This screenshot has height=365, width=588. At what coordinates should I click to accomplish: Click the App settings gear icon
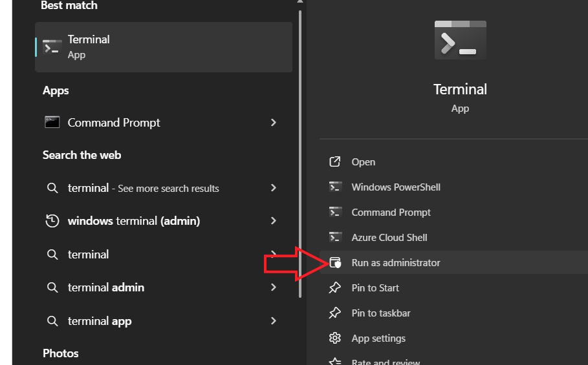tap(335, 338)
